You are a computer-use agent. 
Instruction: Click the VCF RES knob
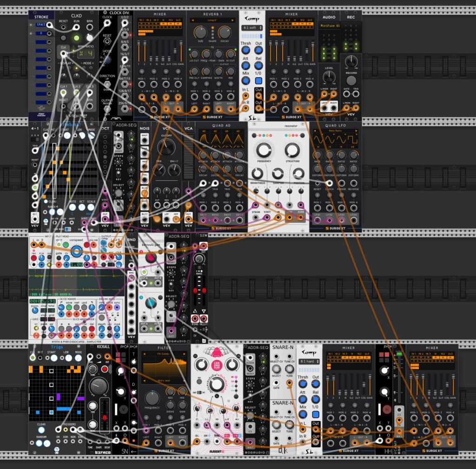click(159, 171)
